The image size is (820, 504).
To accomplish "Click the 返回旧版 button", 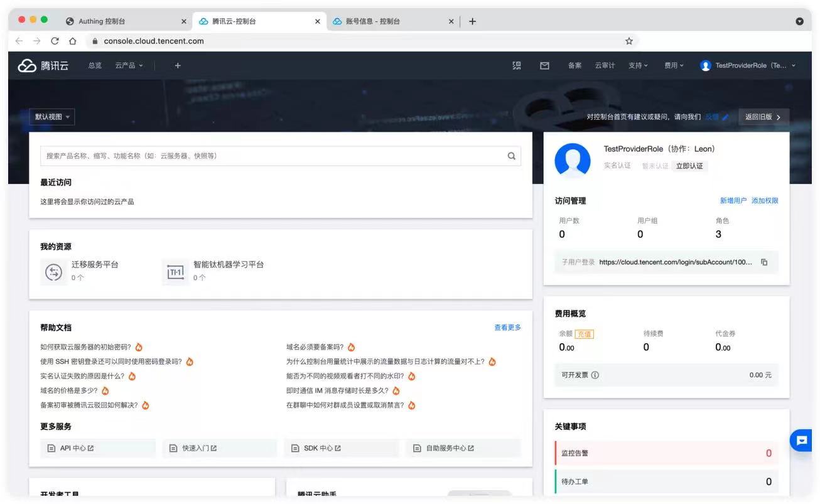I will (763, 117).
